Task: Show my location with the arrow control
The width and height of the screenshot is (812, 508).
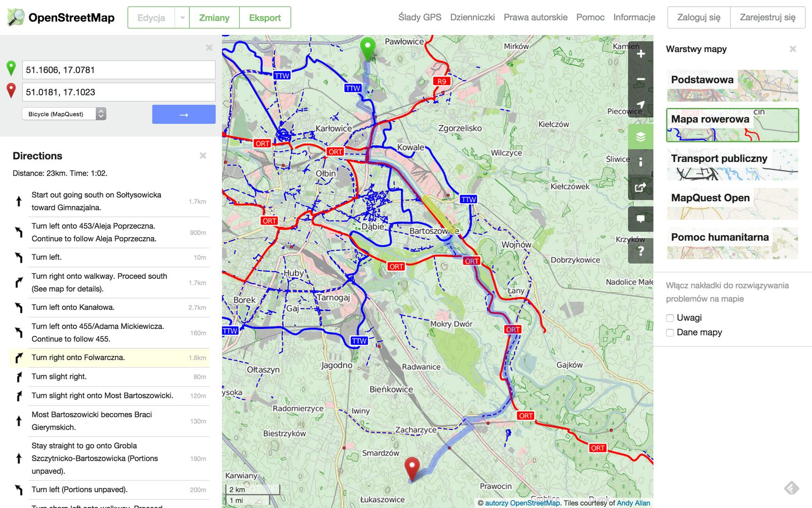Action: click(641, 104)
